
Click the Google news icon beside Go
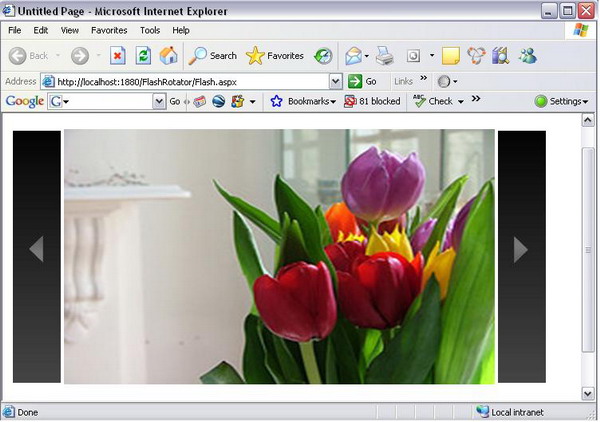click(199, 101)
